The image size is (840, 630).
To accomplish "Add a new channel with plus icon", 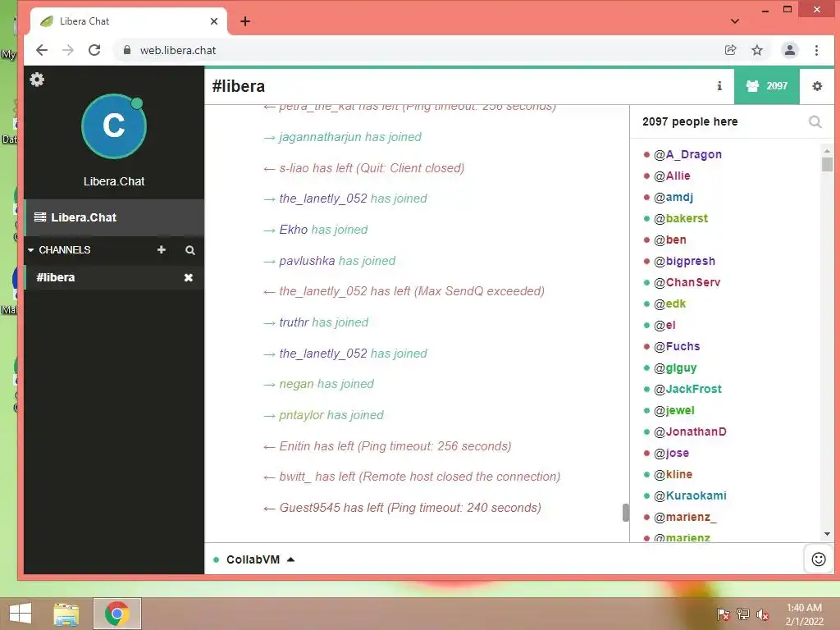I will 162,249.
